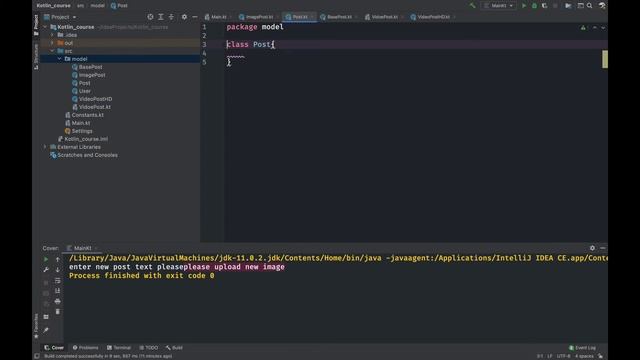Click Post in the breadcrumb bar
This screenshot has width=640, height=360.
(119, 6)
